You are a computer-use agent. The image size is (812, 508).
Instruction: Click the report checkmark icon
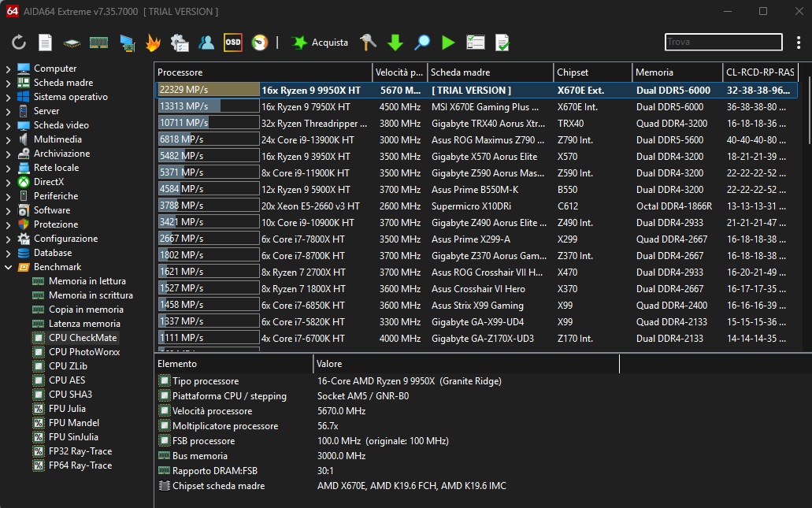(502, 43)
